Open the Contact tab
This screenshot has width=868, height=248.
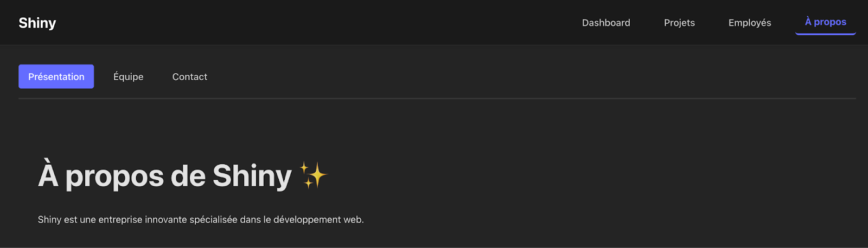pos(189,76)
